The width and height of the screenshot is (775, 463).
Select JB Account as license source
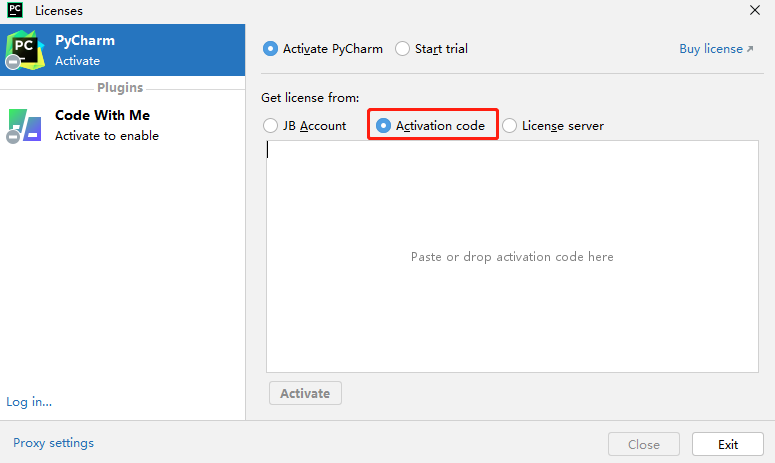[x=271, y=126]
